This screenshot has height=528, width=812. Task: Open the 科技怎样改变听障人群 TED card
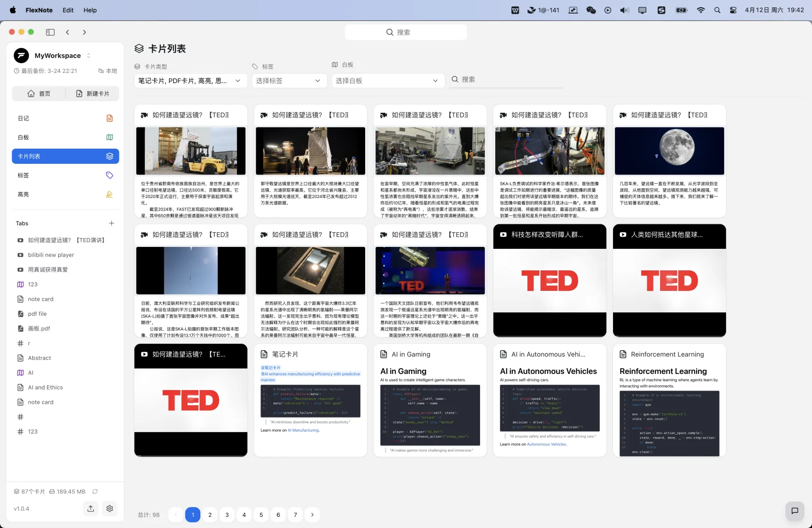click(549, 281)
